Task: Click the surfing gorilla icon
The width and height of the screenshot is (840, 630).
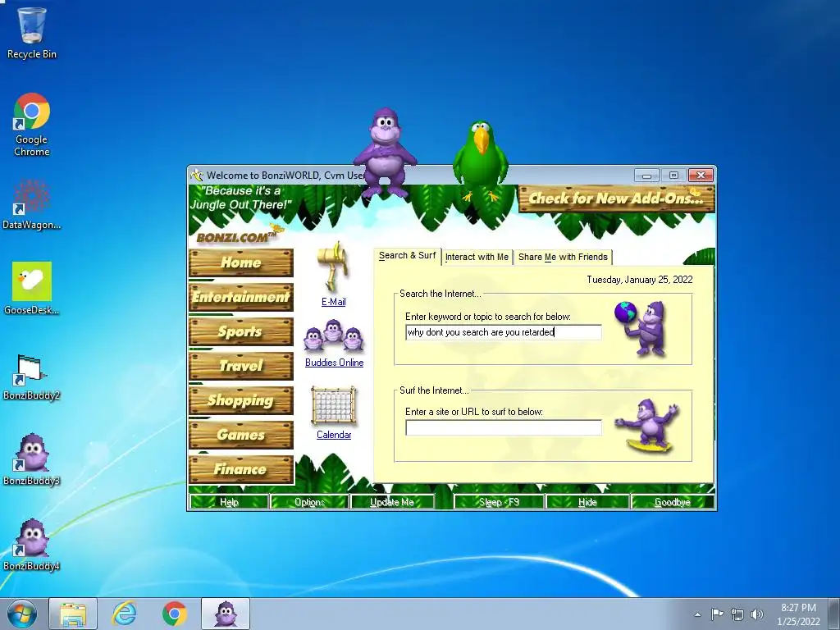Action: (647, 427)
